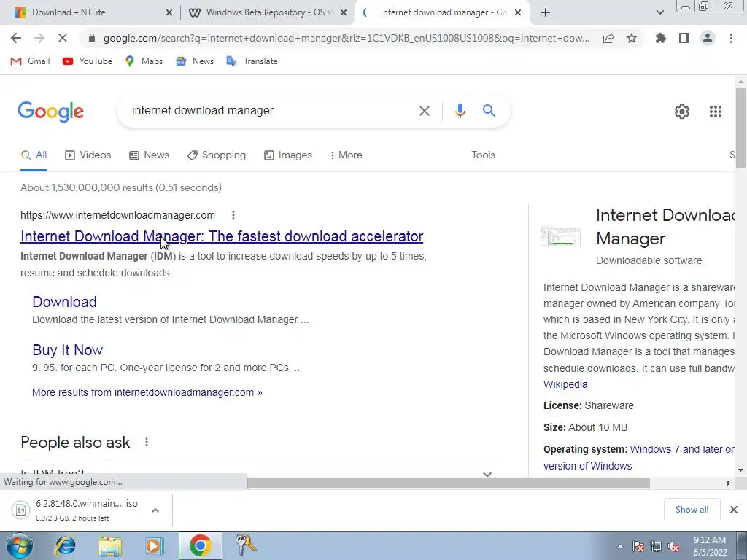Open the Windows 7 and later operating system link
Image resolution: width=747 pixels, height=560 pixels.
(639, 457)
